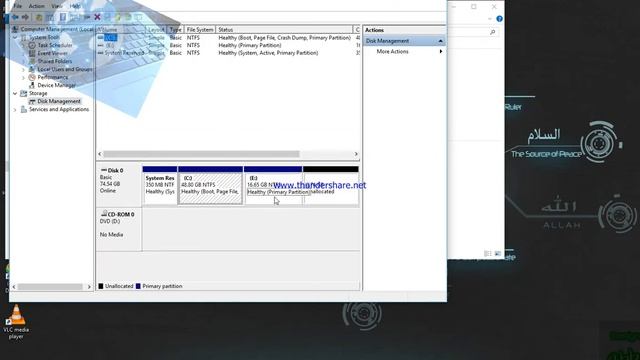Sort by the Type column header
Screen dimensions: 640x360
coord(175,30)
